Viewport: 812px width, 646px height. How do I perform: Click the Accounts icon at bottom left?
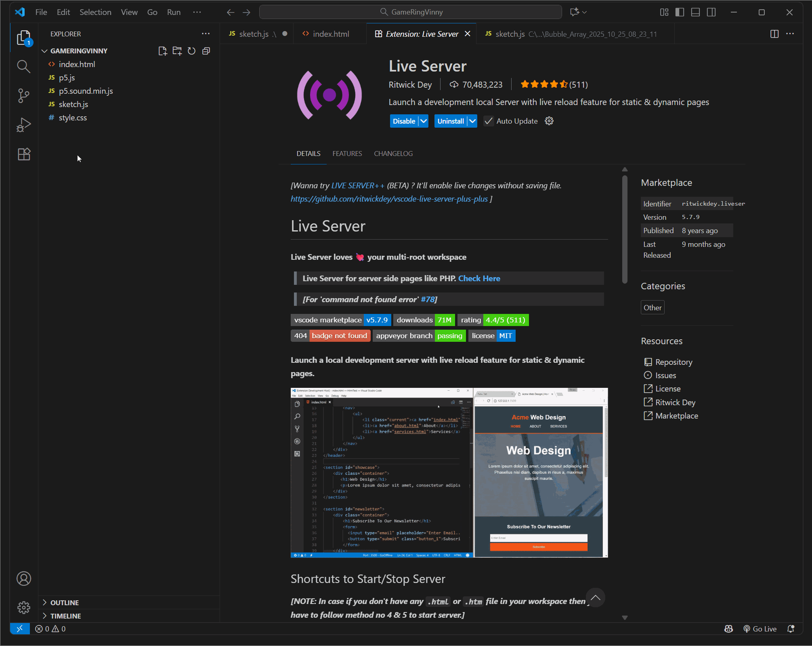[24, 579]
